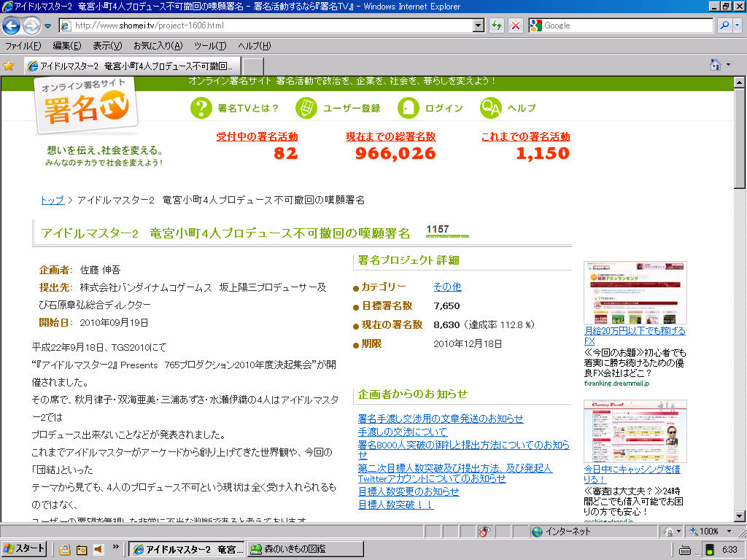Open the ヘルプ link in site header
The width and height of the screenshot is (747, 560).
tap(521, 108)
